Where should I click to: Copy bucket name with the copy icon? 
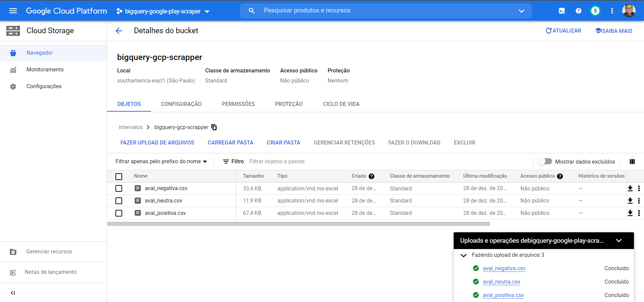coord(214,127)
